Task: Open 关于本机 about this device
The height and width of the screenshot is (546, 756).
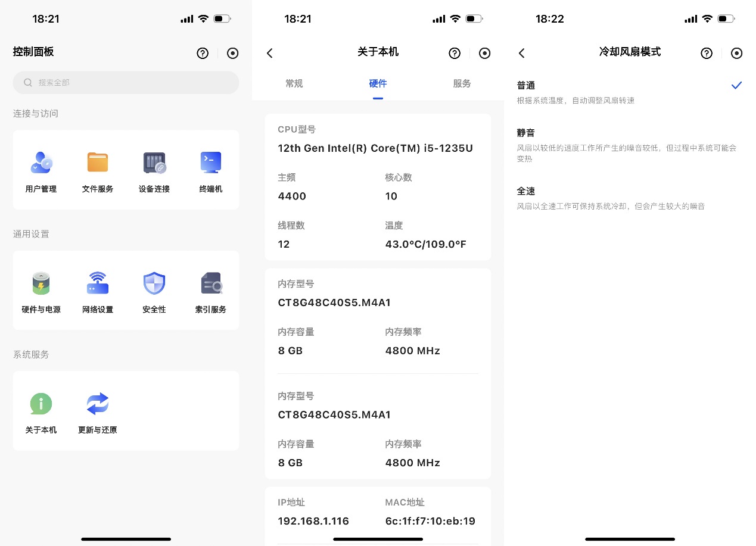Action: point(41,404)
